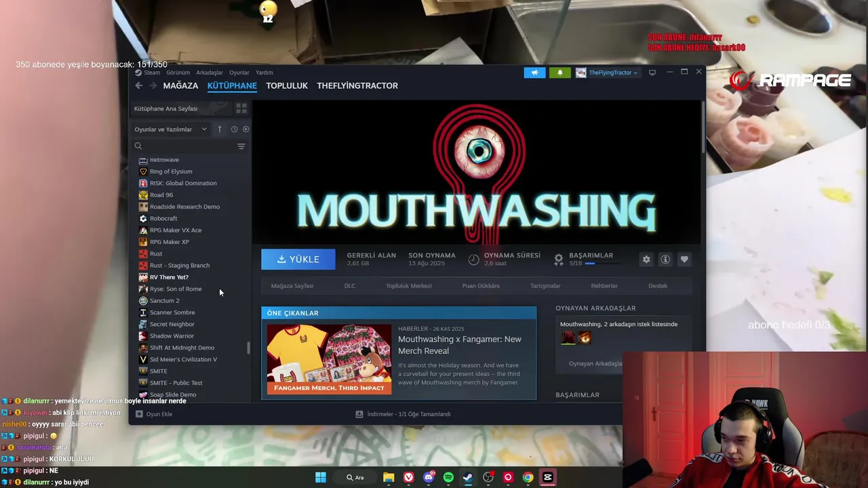This screenshot has height=488, width=868.
Task: Click the game list scrollbar
Action: tap(248, 348)
